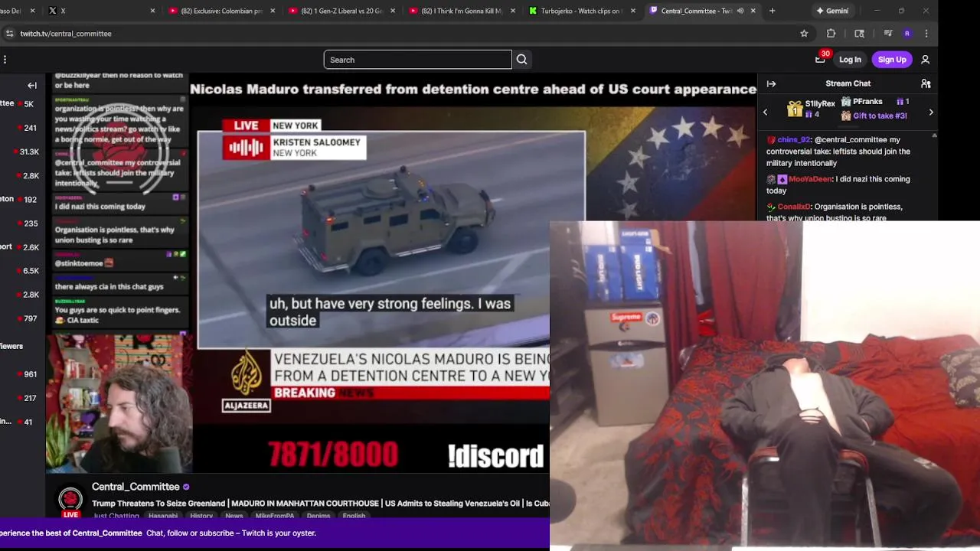Viewport: 980px width, 551px height.
Task: Switch to 1 Gen-Z Liberal vs 20 tab
Action: click(341, 11)
